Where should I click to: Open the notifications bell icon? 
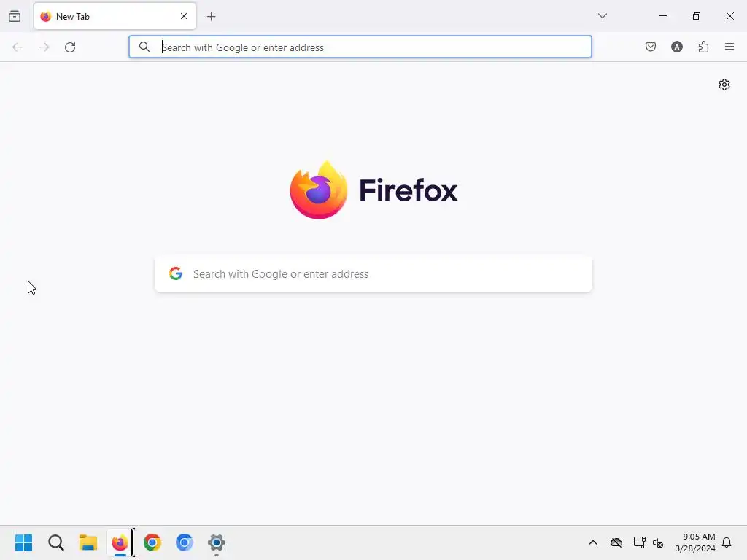pos(727,542)
